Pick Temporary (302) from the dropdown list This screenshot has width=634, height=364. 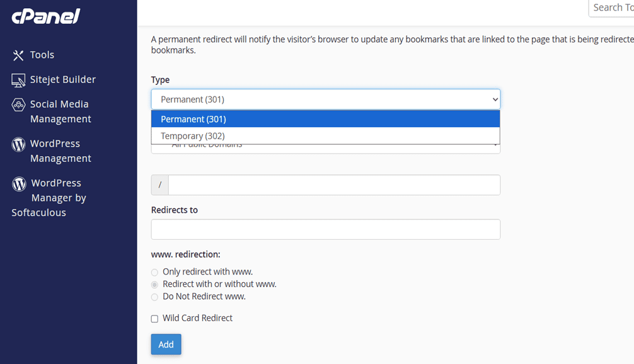(x=325, y=136)
